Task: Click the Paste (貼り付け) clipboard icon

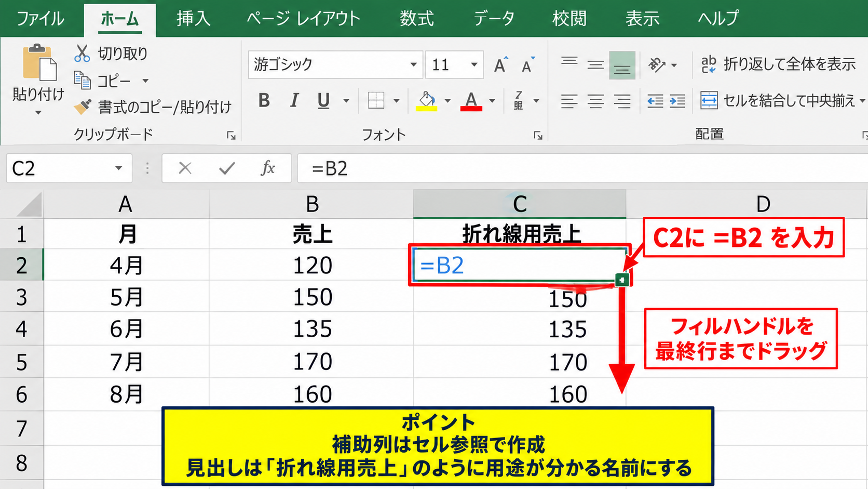Action: click(39, 62)
